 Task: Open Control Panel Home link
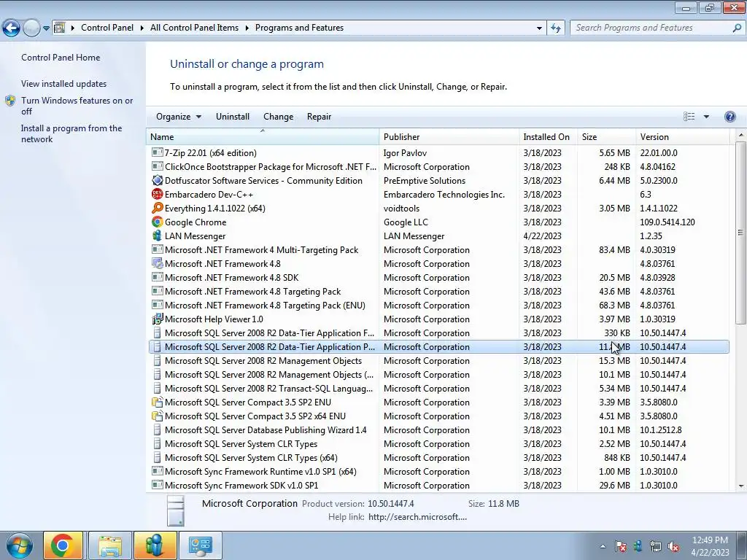pos(61,58)
